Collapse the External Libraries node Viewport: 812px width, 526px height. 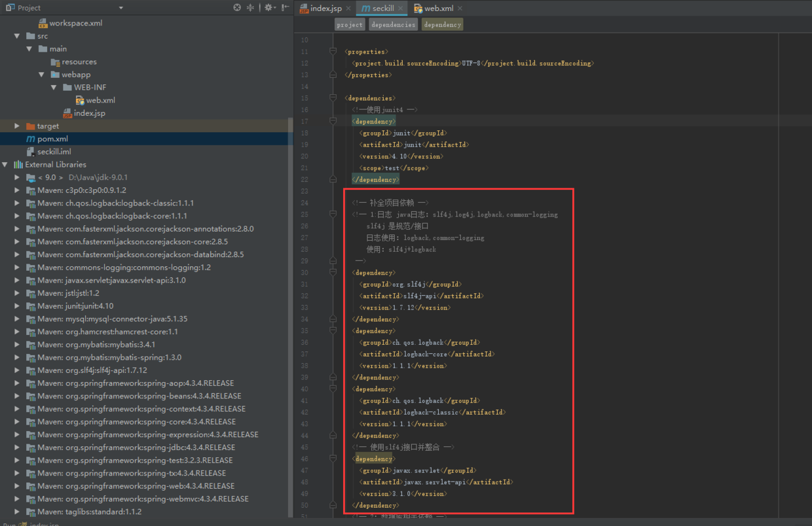[6, 165]
